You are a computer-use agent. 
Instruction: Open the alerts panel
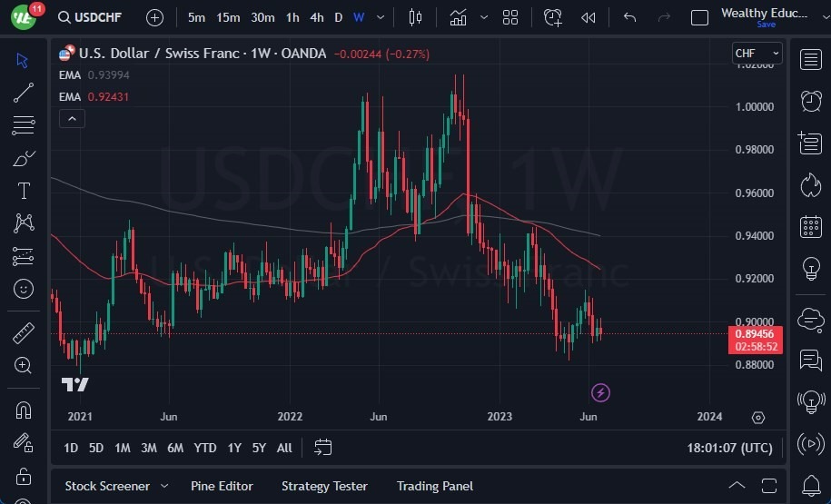coord(810,101)
